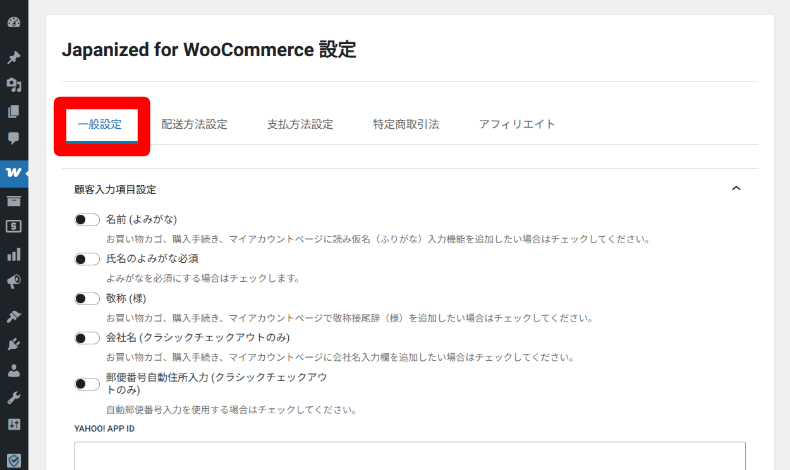Toggle the 敬称 (様) switch
This screenshot has width=790, height=470.
(x=87, y=299)
